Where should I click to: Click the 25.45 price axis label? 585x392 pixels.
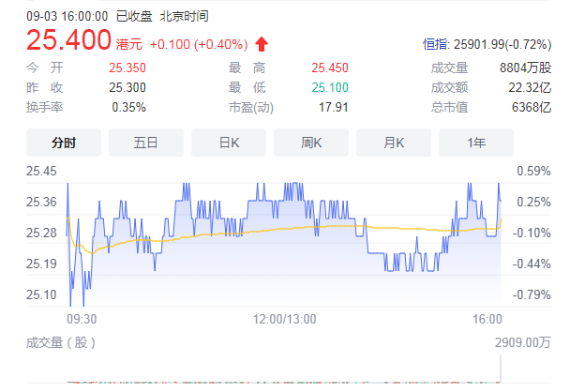tap(41, 172)
